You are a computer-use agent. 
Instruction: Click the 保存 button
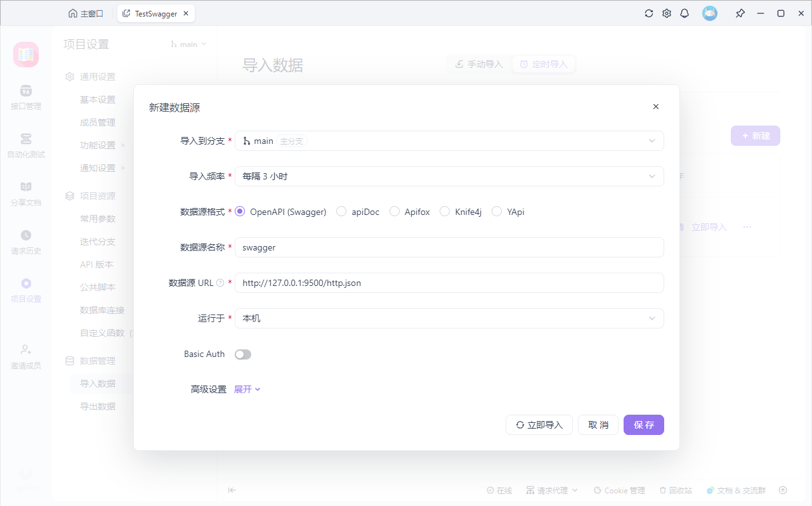[x=644, y=425]
